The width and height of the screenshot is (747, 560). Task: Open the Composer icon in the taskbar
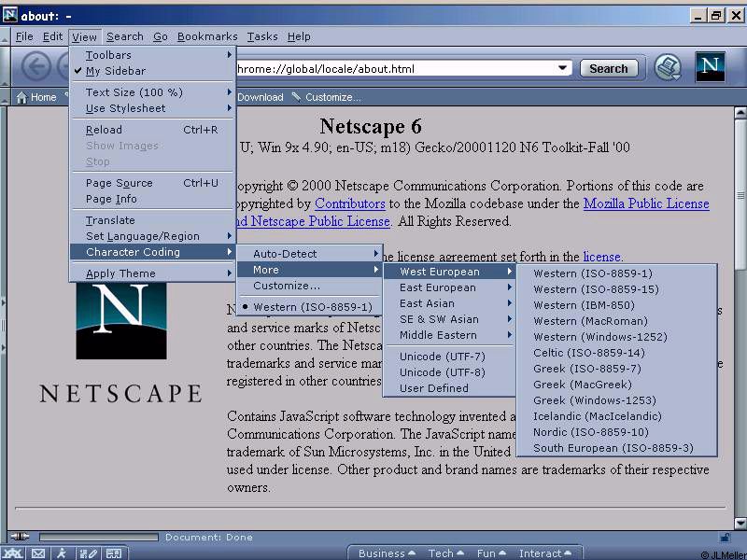[x=89, y=553]
